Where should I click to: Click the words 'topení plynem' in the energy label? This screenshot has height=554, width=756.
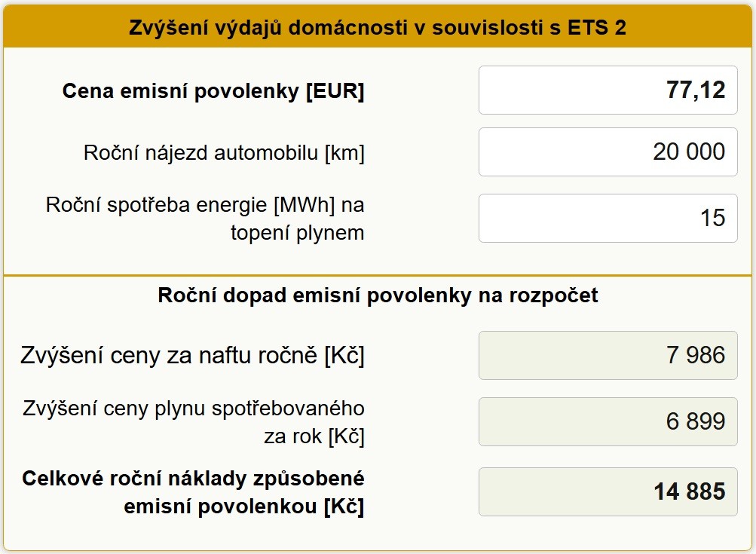point(297,233)
